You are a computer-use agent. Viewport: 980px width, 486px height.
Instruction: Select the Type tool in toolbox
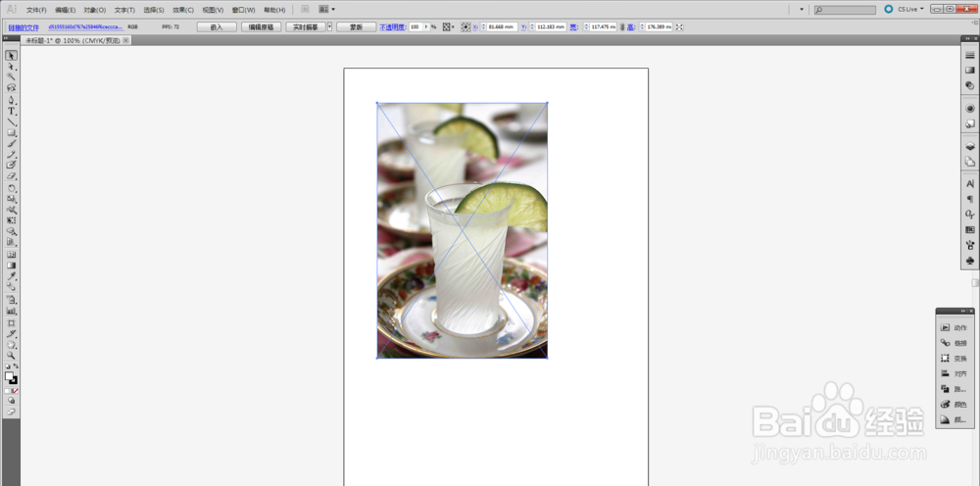[x=11, y=111]
